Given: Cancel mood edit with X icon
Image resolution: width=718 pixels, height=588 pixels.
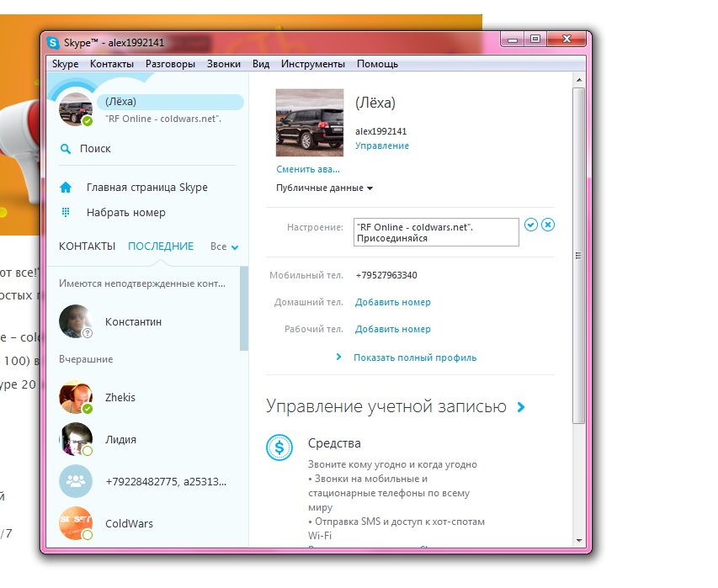Looking at the screenshot, I should (548, 225).
